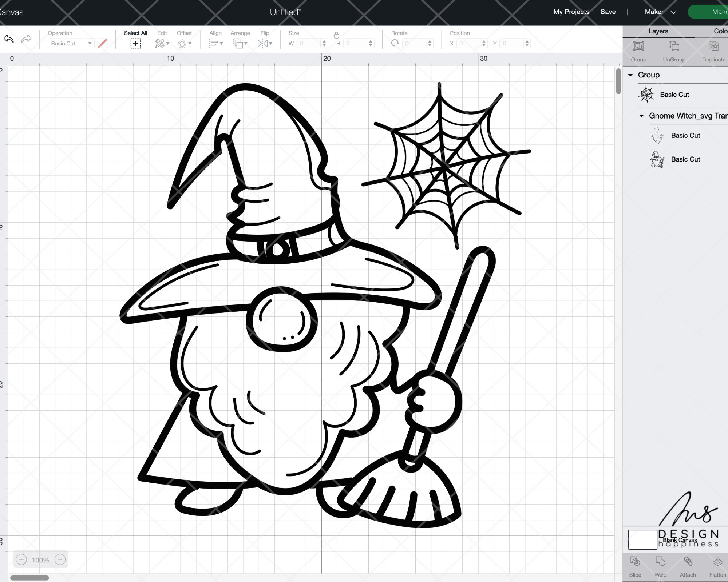The image size is (728, 582).
Task: Click the red operation color swatch
Action: click(103, 43)
